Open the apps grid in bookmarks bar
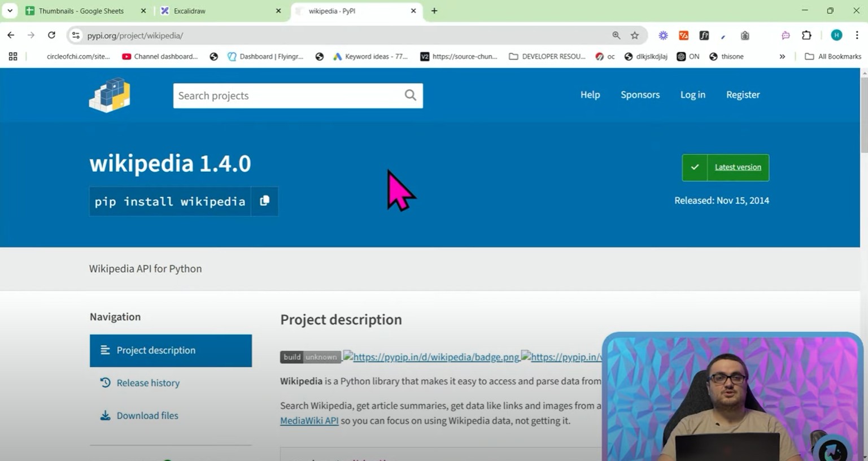Screen dimensions: 868x461 click(13, 56)
